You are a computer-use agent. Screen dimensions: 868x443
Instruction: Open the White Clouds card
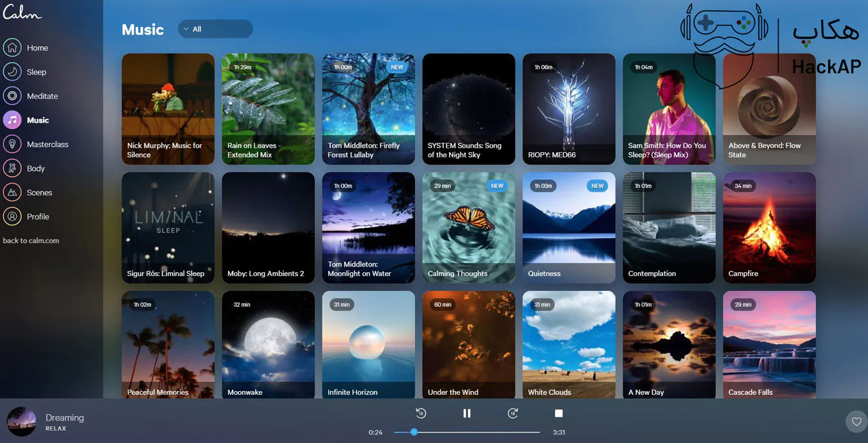pos(569,345)
